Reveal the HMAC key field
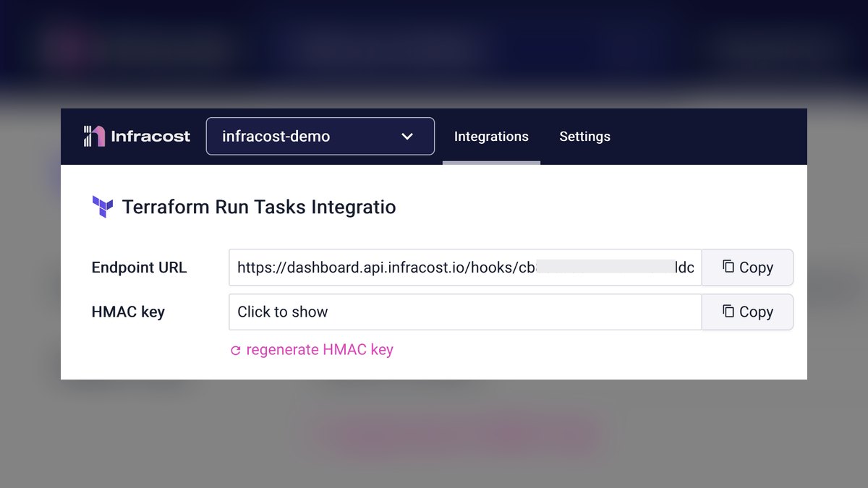Viewport: 868px width, 488px height. pyautogui.click(x=465, y=312)
